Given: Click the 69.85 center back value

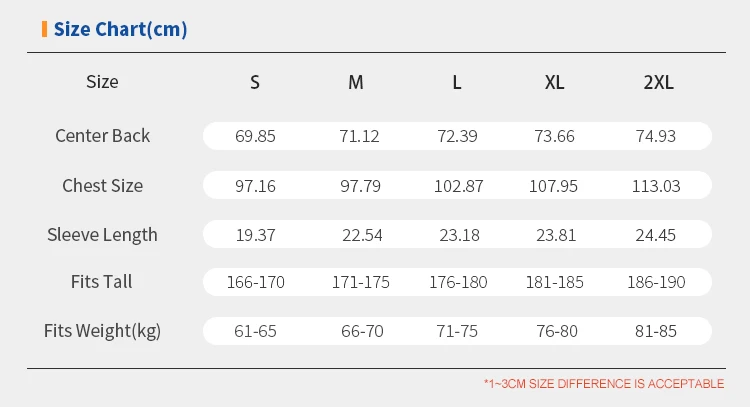Looking at the screenshot, I should coord(255,136).
